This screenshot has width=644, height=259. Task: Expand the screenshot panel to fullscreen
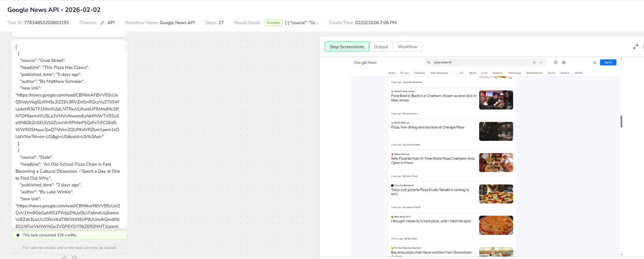(x=636, y=46)
